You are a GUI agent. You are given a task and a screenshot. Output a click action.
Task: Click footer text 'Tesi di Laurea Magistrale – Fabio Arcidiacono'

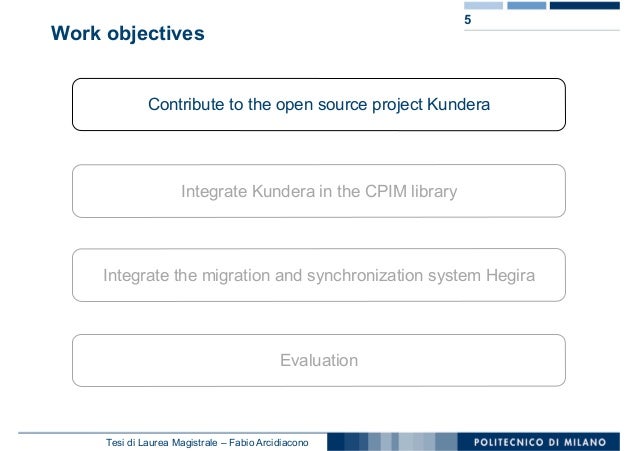coord(207,442)
